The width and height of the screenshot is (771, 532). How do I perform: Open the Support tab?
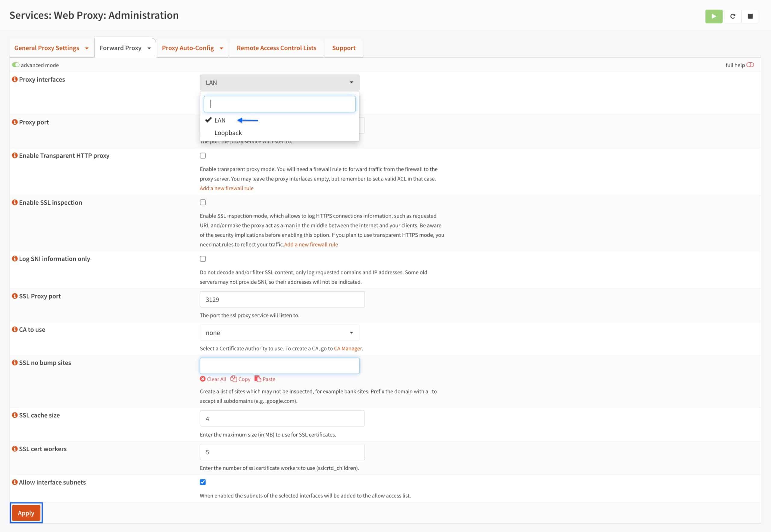click(344, 48)
